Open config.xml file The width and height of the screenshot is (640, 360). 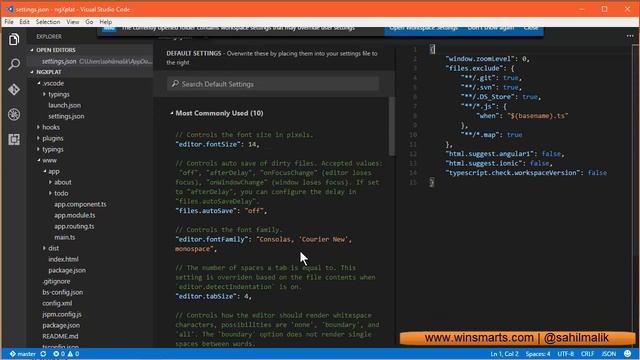tap(57, 304)
